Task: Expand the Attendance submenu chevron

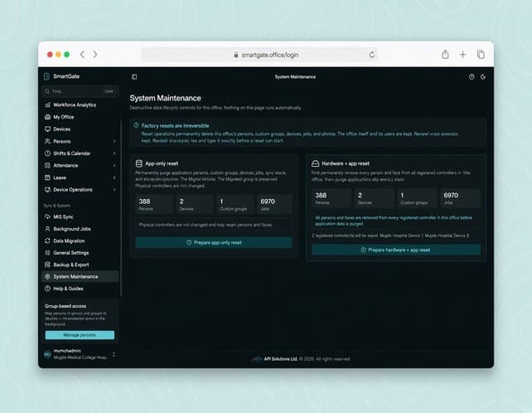Action: [x=114, y=165]
